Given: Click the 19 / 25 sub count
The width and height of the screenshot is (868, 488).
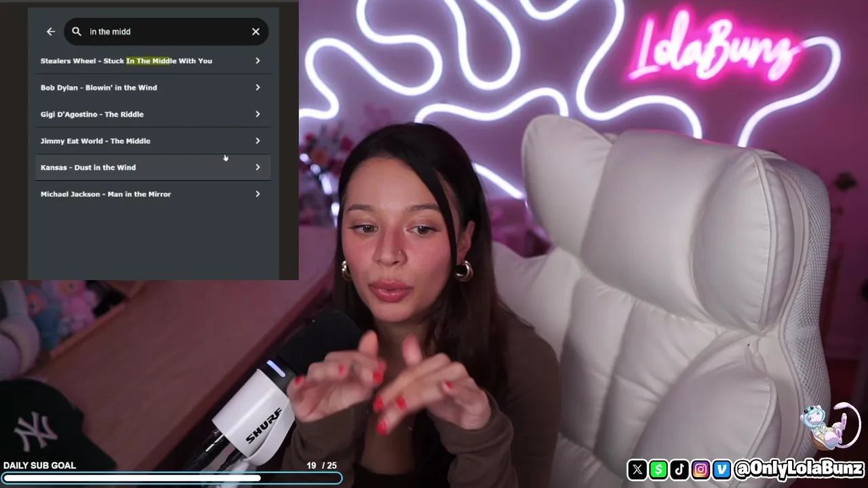Looking at the screenshot, I should click(x=321, y=466).
